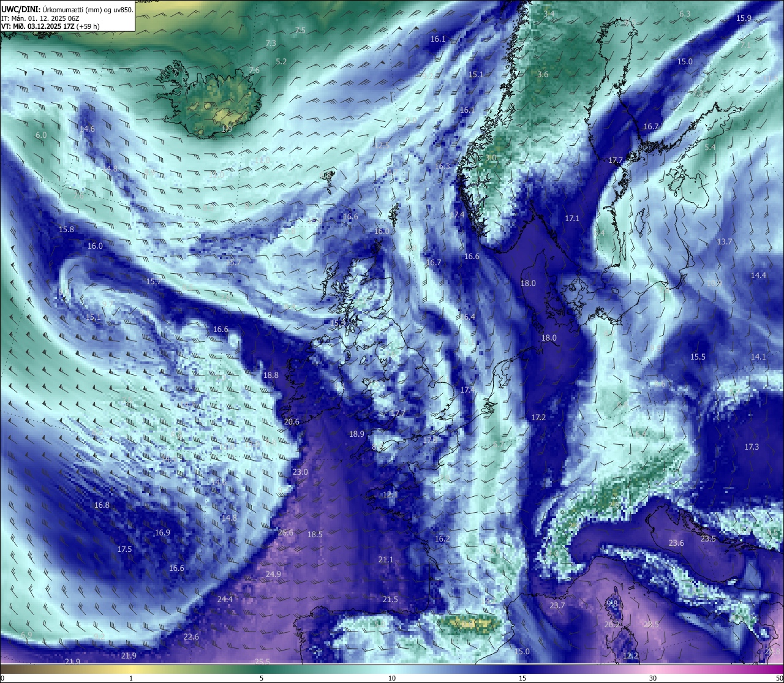Image resolution: width=784 pixels, height=683 pixels.
Task: Click the 23.7 value label
Action: pos(557,605)
